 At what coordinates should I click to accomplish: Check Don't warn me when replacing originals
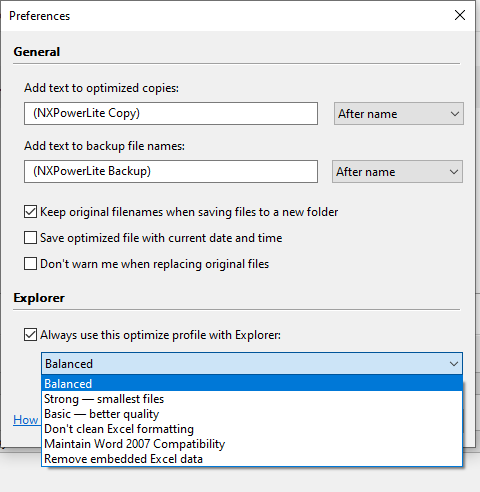[x=30, y=264]
